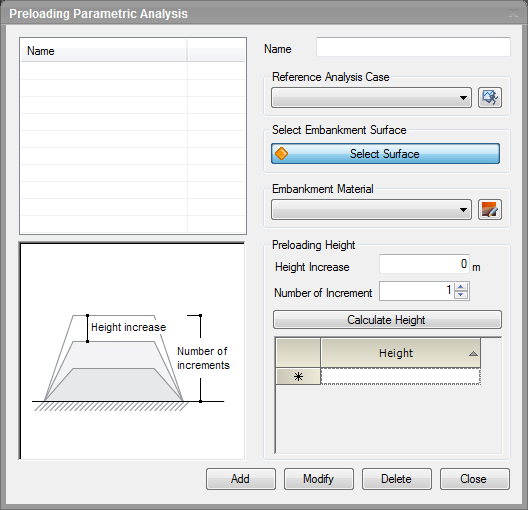Focus the Name text field

pyautogui.click(x=413, y=47)
